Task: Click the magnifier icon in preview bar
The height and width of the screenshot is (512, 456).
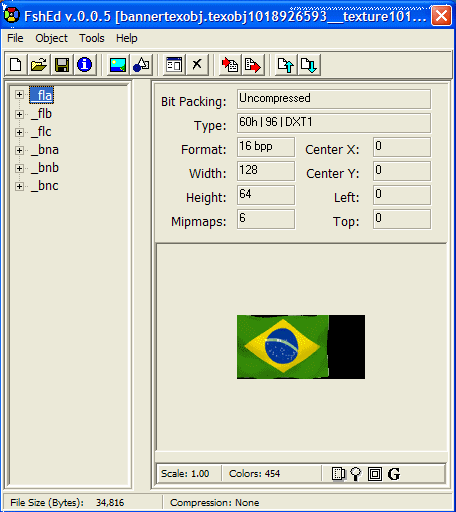Action: point(356,474)
